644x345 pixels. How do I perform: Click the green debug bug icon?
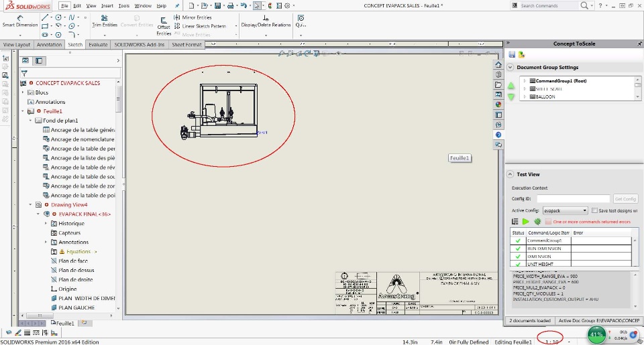(x=537, y=222)
